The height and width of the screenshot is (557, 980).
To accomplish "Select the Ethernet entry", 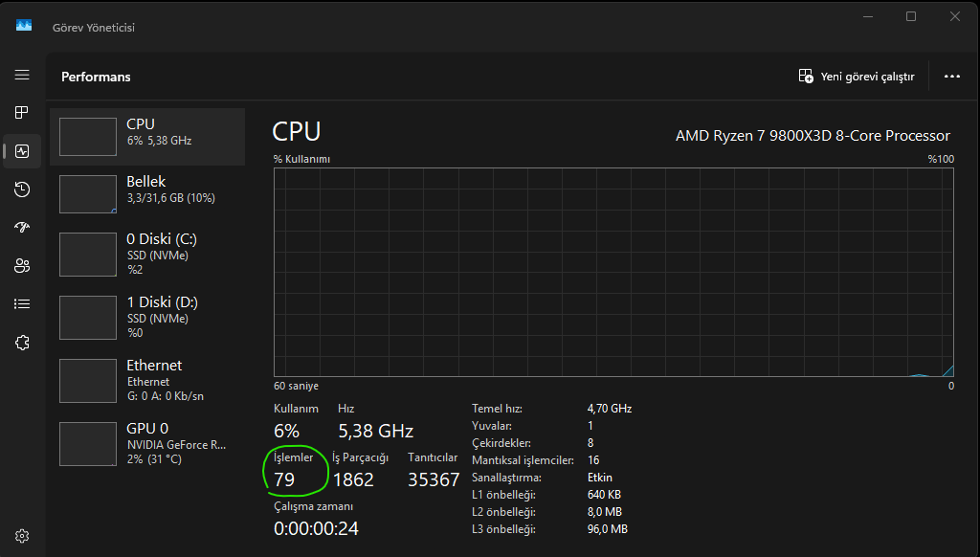I will [x=147, y=381].
